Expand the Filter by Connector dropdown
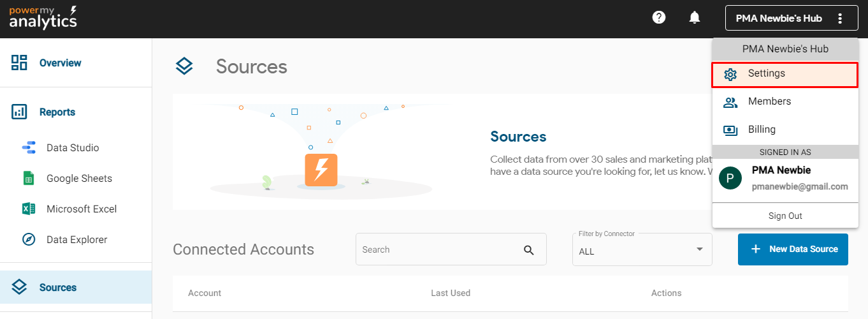Image resolution: width=868 pixels, height=319 pixels. click(x=642, y=249)
